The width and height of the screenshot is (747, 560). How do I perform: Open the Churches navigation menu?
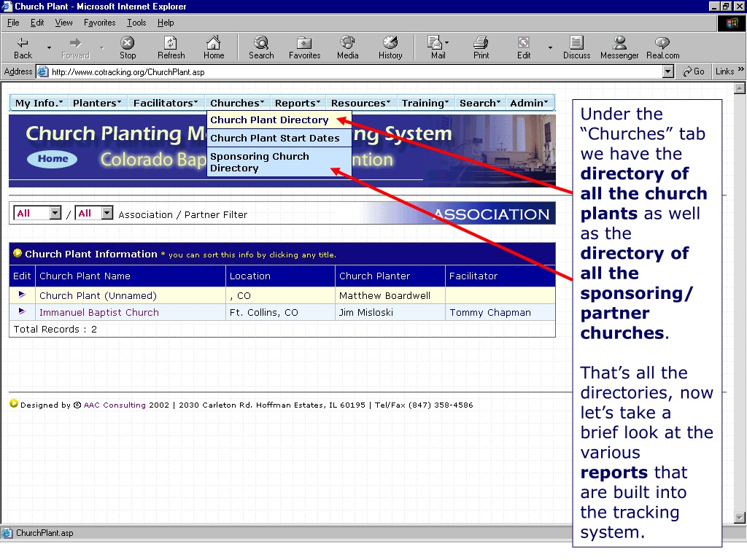(x=237, y=103)
